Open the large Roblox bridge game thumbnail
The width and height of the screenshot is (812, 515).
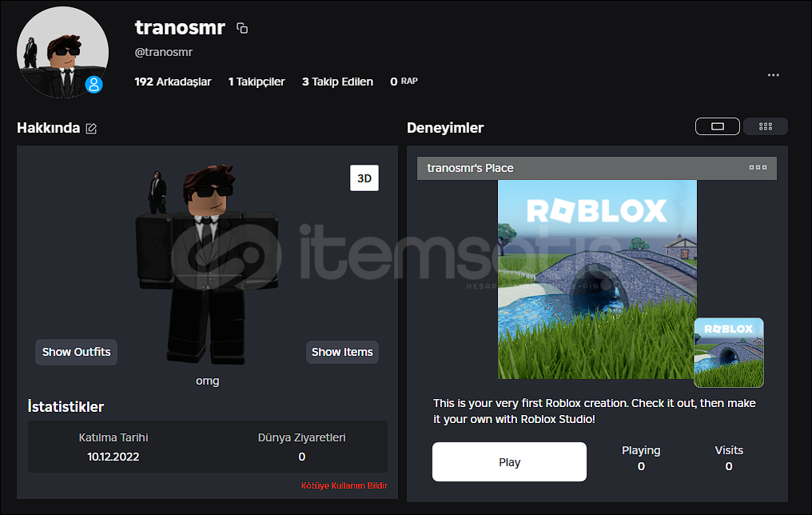pos(597,280)
